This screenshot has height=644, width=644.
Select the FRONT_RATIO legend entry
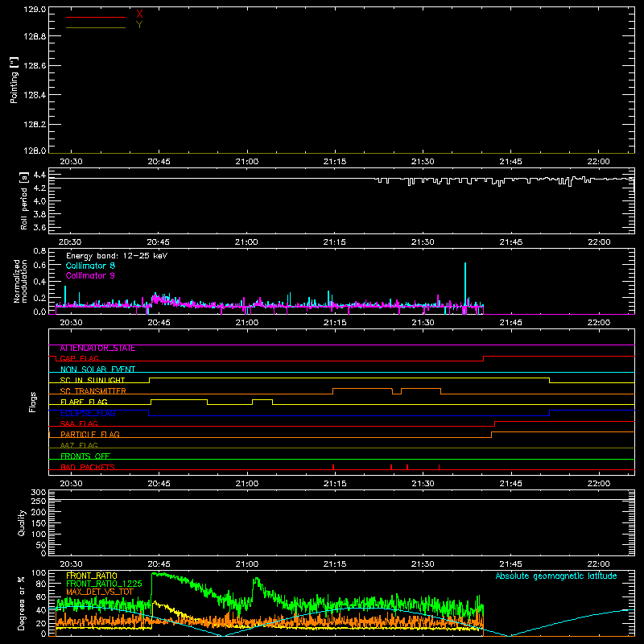[92, 576]
